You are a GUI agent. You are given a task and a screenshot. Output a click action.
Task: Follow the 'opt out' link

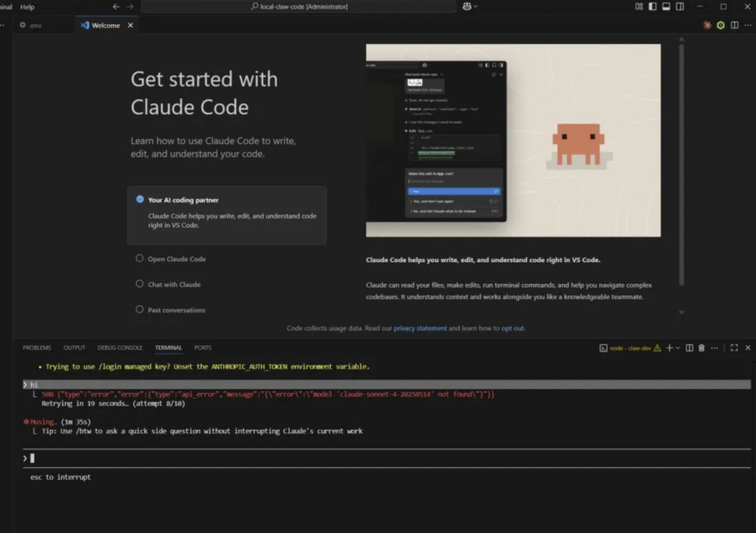[x=512, y=329]
